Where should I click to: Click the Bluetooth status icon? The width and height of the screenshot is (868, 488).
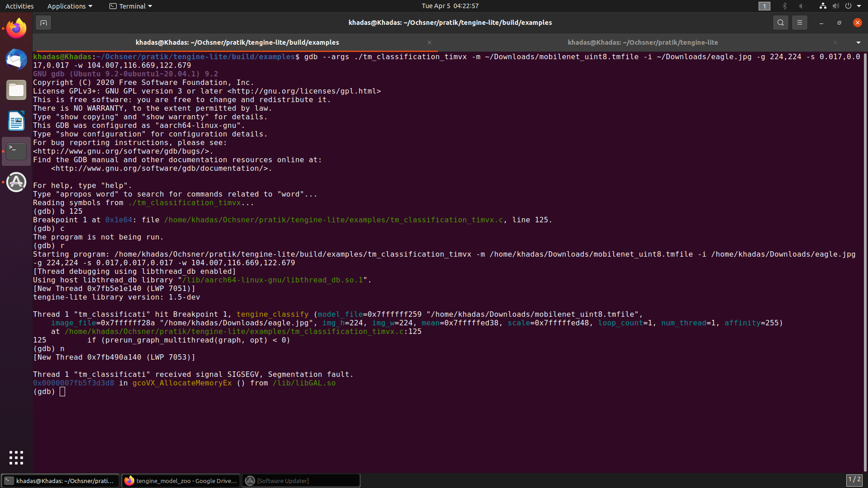click(x=784, y=6)
